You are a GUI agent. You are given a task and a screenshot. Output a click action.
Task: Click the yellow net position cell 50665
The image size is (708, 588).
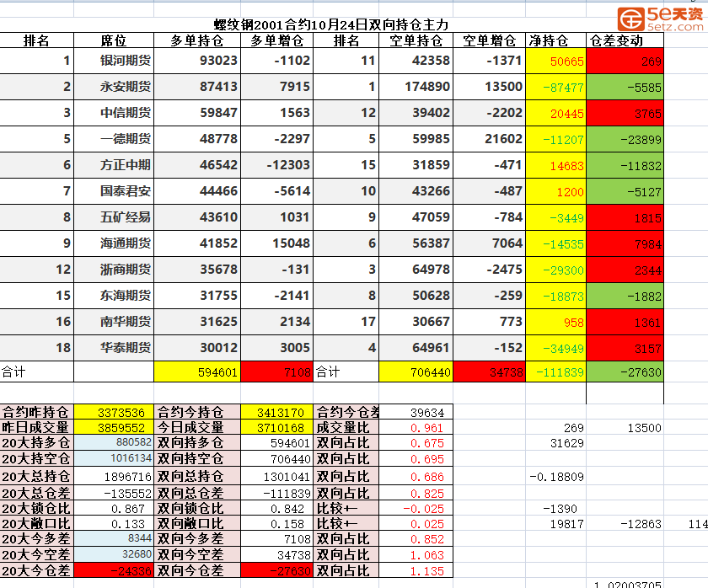click(x=555, y=61)
